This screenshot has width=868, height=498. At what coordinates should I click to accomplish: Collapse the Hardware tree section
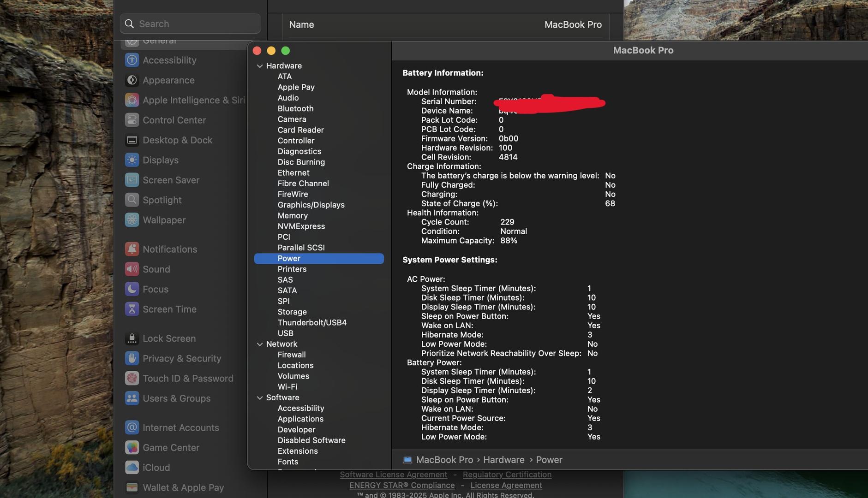(260, 66)
